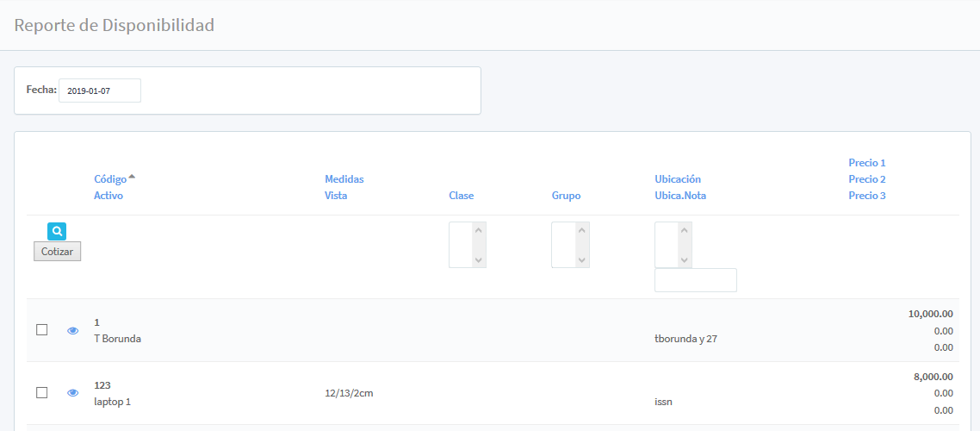Sort by Precio 2 header

point(866,179)
